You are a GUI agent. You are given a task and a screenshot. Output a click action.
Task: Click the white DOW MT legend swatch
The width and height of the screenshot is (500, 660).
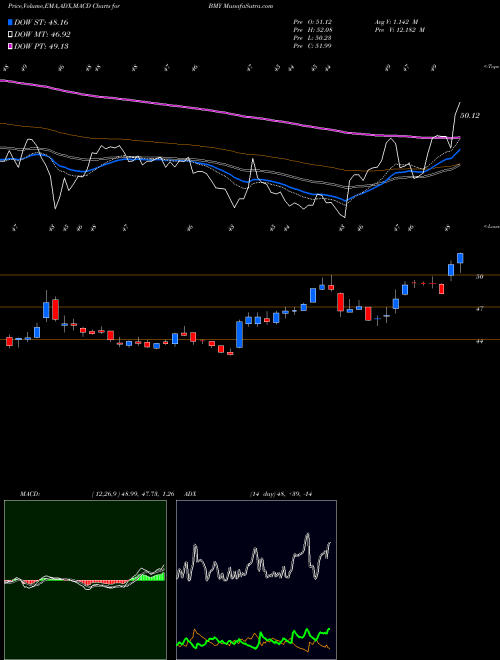(10, 35)
